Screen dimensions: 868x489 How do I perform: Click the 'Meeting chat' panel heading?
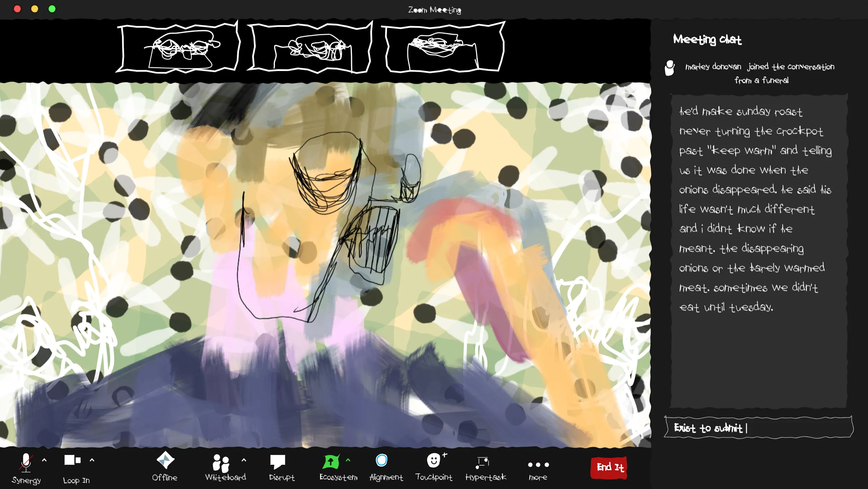pos(707,39)
